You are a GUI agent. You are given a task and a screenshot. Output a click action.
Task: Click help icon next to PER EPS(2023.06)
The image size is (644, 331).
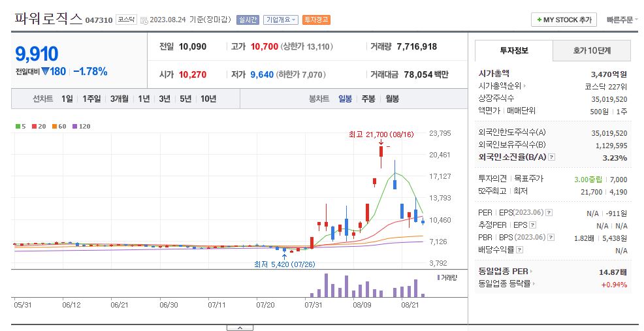pos(549,213)
